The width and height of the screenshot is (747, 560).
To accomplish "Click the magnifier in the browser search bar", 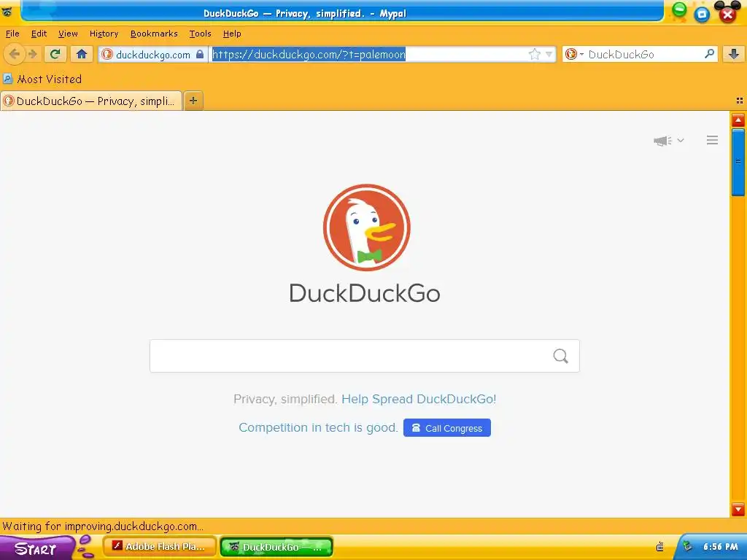I will pos(709,54).
